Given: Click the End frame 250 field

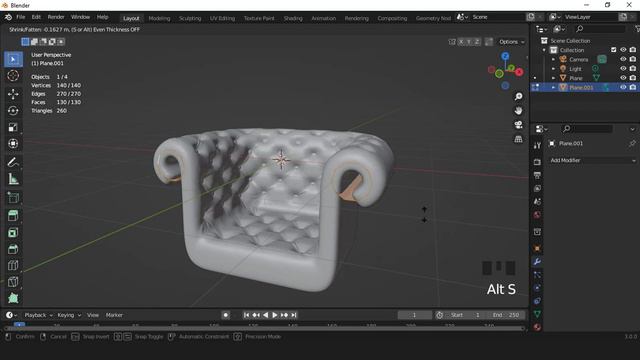Looking at the screenshot, I should tap(506, 315).
